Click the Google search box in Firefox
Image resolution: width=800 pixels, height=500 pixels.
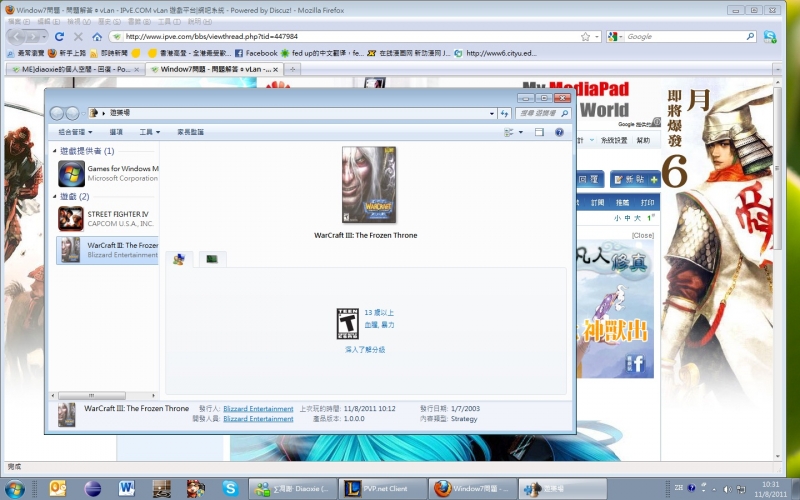pos(685,37)
